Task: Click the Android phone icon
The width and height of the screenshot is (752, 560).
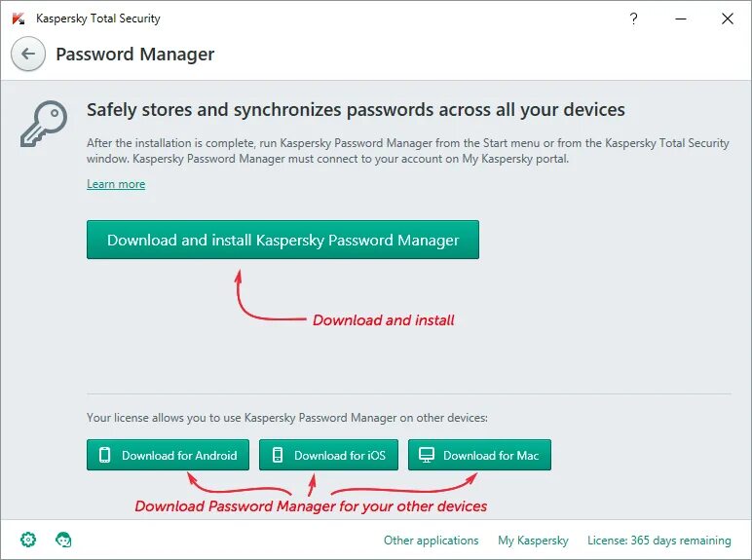Action: pyautogui.click(x=104, y=455)
